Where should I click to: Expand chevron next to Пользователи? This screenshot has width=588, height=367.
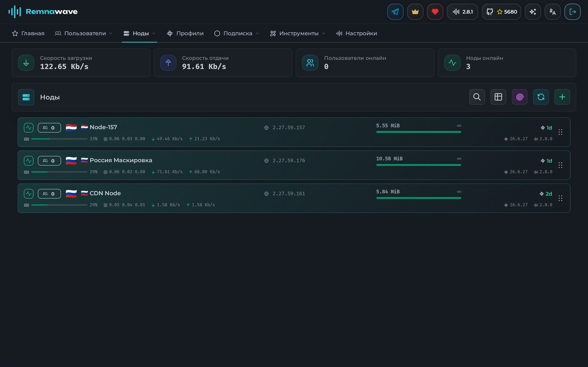111,34
